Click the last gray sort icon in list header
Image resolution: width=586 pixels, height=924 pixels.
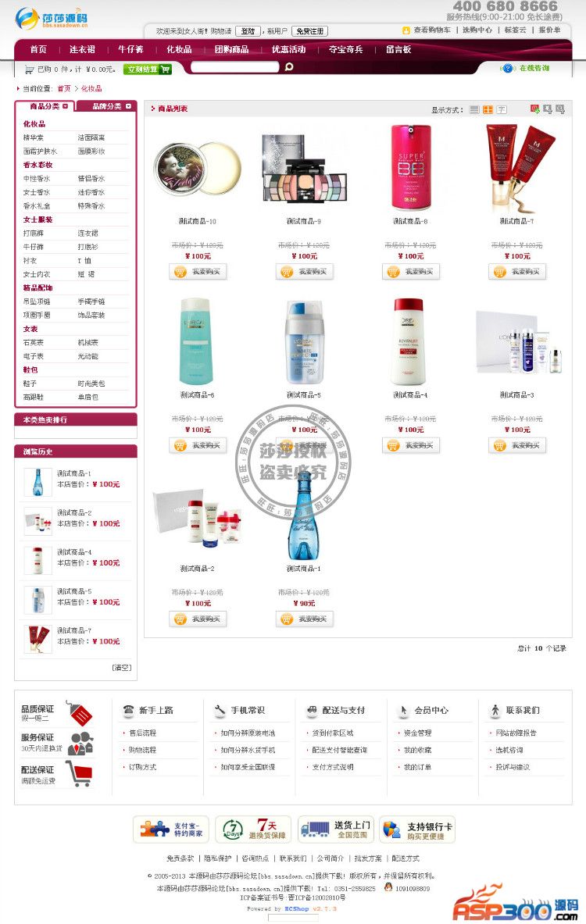(x=560, y=109)
